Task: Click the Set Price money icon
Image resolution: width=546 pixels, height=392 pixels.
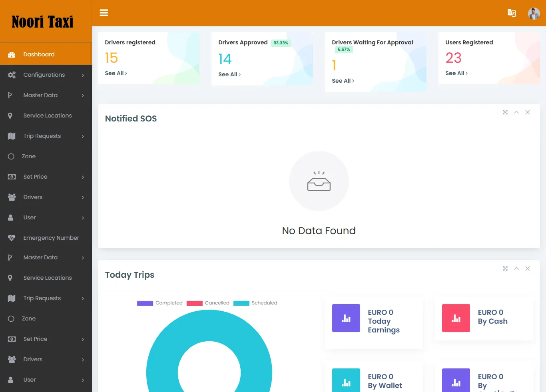Action: pyautogui.click(x=11, y=176)
